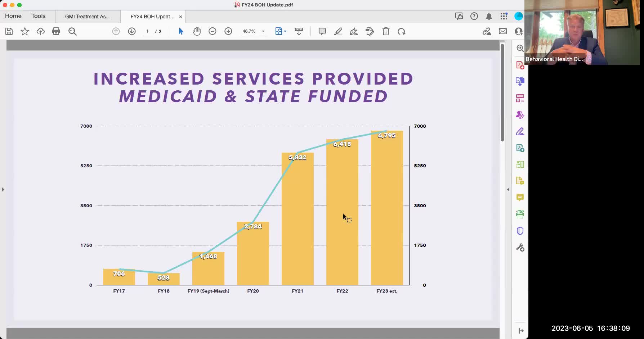
Task: Open the Protect tool shield icon
Action: pyautogui.click(x=520, y=230)
